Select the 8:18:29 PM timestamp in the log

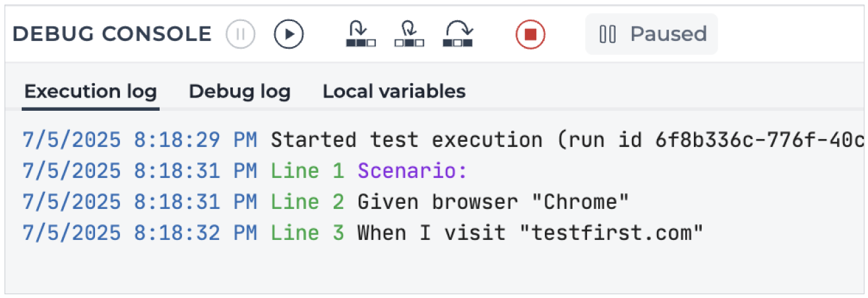point(195,140)
